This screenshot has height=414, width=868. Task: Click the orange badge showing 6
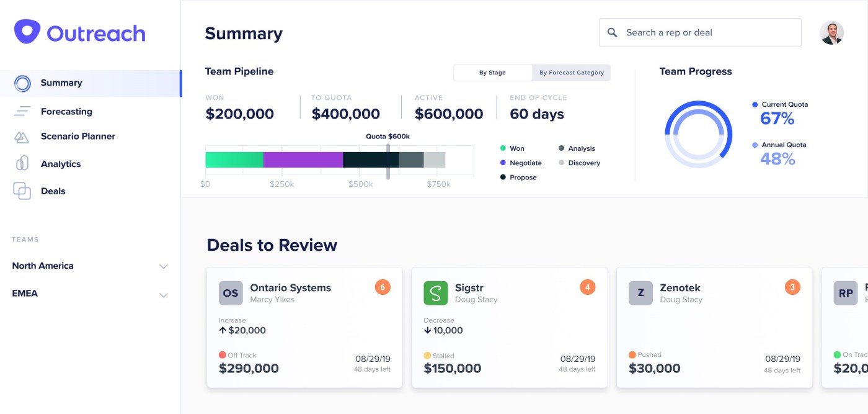pyautogui.click(x=383, y=287)
